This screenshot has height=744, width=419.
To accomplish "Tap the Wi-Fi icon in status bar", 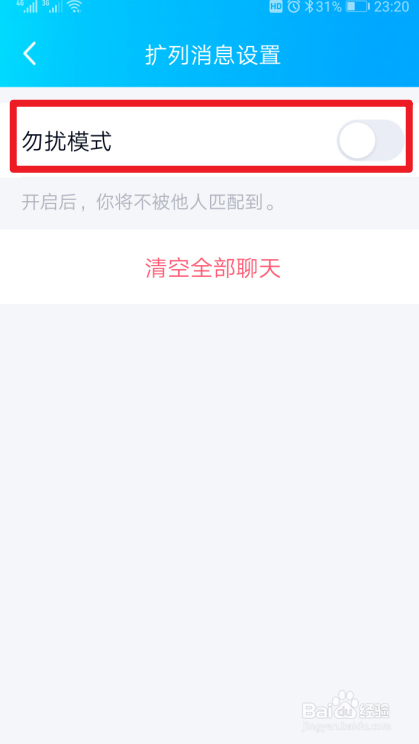I will tap(74, 6).
